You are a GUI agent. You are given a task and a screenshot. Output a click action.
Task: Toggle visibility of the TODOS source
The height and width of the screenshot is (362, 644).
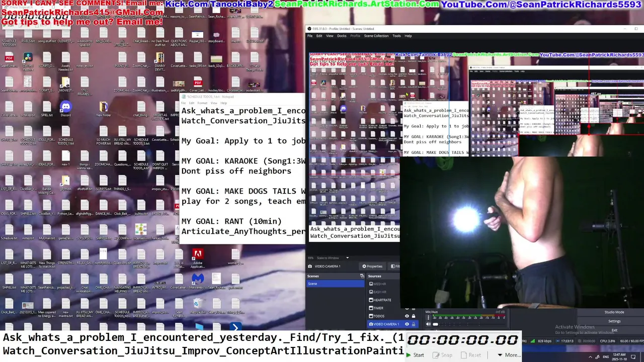pyautogui.click(x=407, y=316)
